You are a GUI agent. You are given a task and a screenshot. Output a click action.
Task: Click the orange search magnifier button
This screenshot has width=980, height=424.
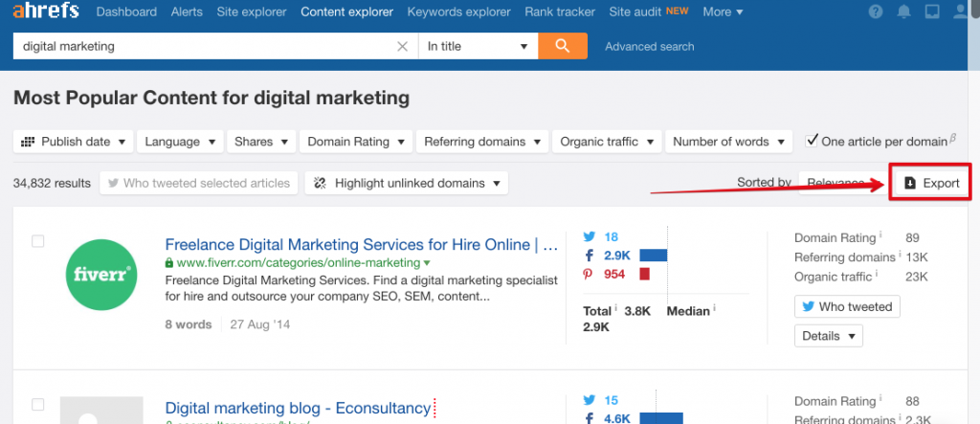point(562,46)
